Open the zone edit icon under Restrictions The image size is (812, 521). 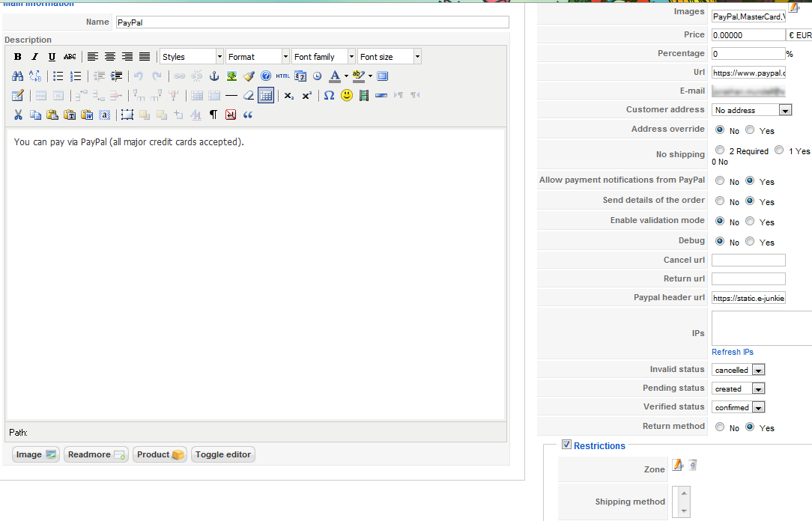(x=677, y=465)
